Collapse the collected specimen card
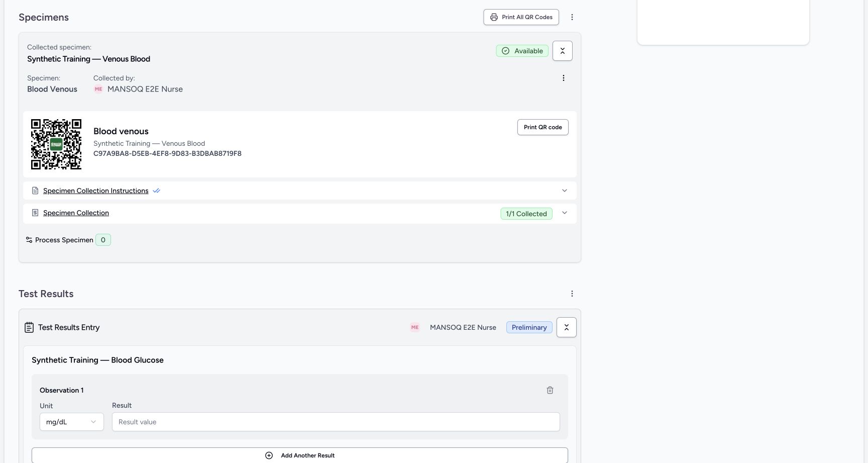This screenshot has height=463, width=868. [563, 51]
